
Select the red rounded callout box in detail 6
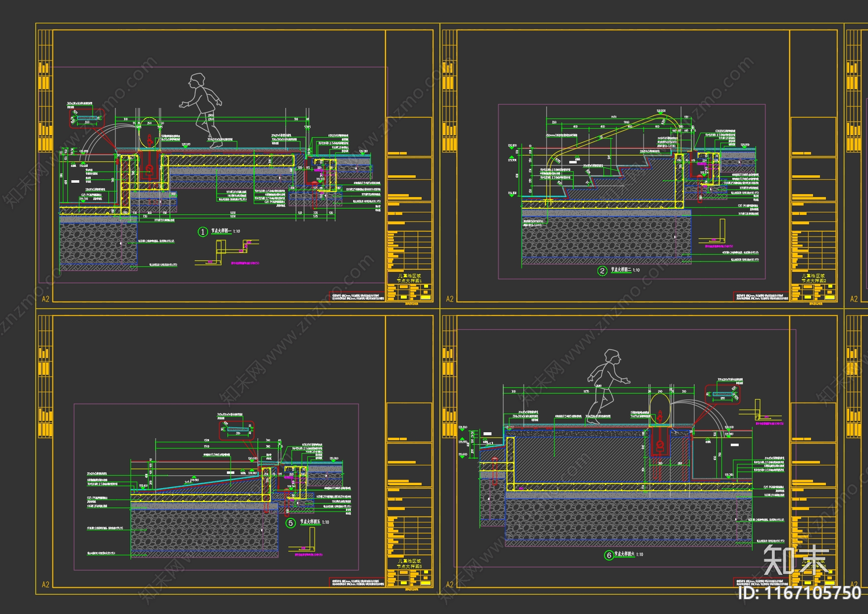click(x=722, y=394)
